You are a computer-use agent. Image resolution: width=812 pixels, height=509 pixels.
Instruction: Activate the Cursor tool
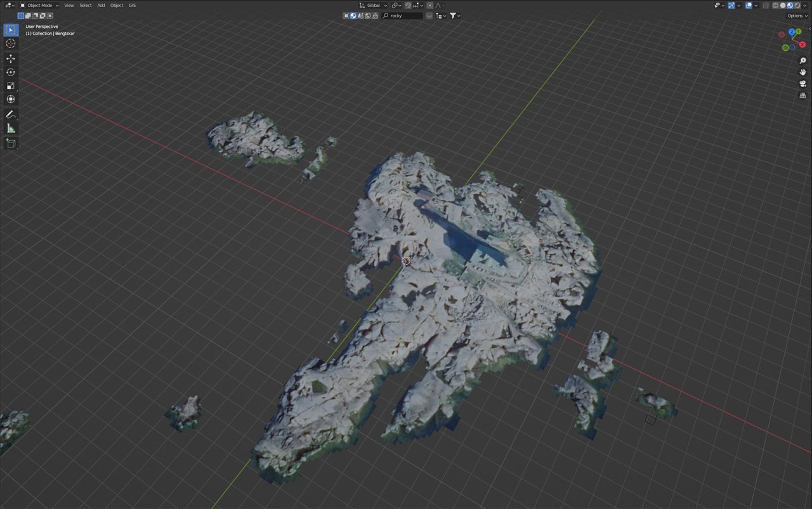point(11,44)
